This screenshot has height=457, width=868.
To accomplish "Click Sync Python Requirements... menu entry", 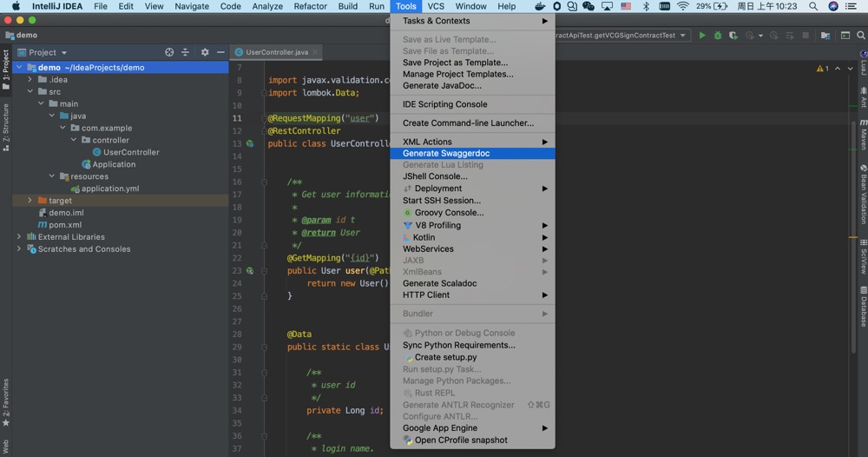I will 473,345.
